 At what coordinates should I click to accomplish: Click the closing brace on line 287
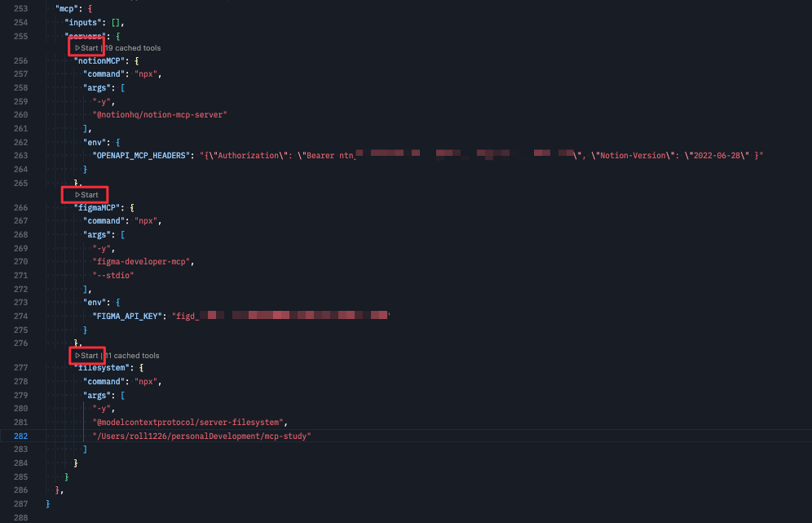[47, 503]
